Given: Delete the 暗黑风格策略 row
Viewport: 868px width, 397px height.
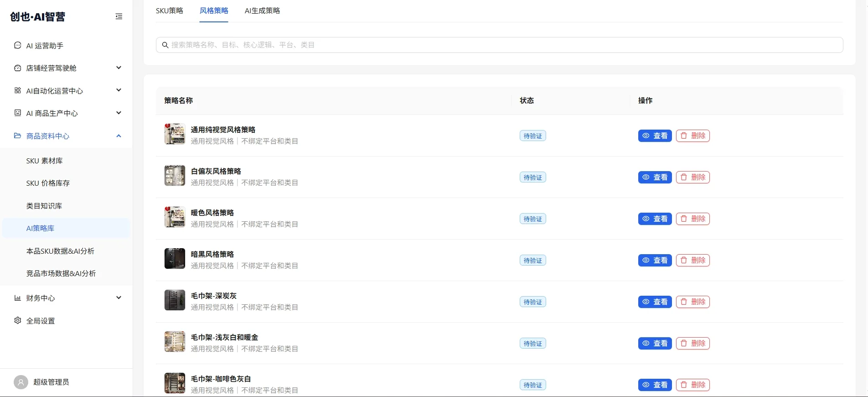Looking at the screenshot, I should point(692,260).
